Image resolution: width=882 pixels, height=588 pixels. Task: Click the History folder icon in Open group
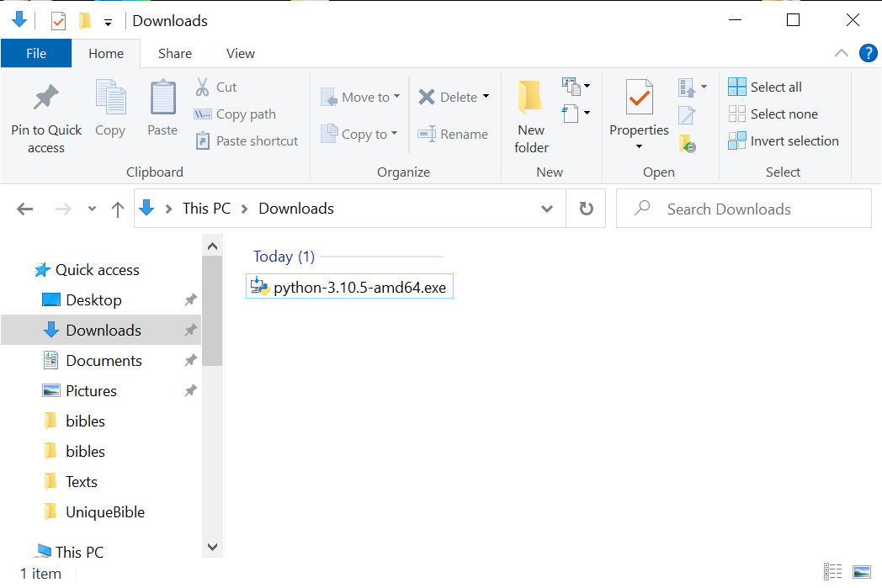[688, 143]
